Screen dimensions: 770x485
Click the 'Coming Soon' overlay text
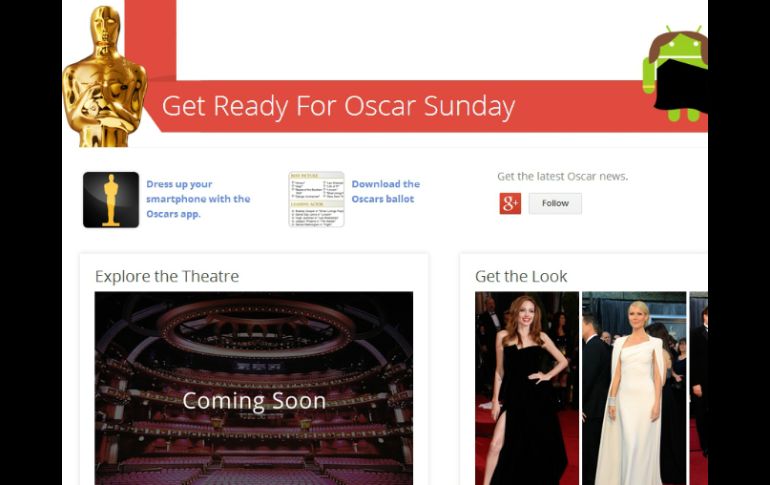254,401
